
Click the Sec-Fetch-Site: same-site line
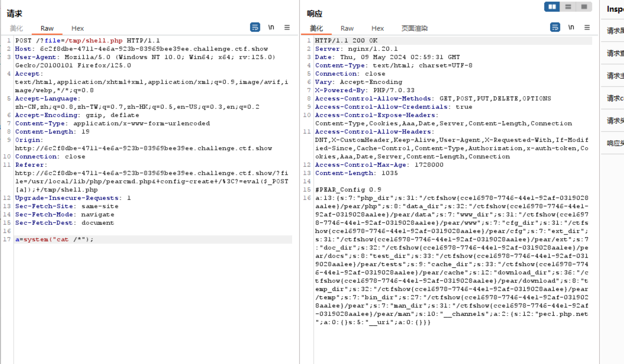[x=67, y=206]
